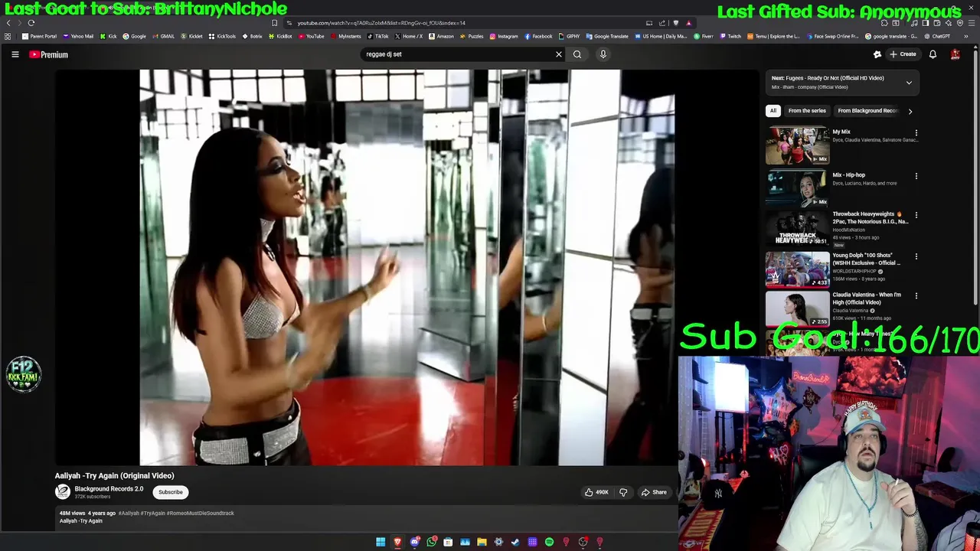This screenshot has height=551, width=980.
Task: Open Microsoft Store from taskbar
Action: [448, 542]
